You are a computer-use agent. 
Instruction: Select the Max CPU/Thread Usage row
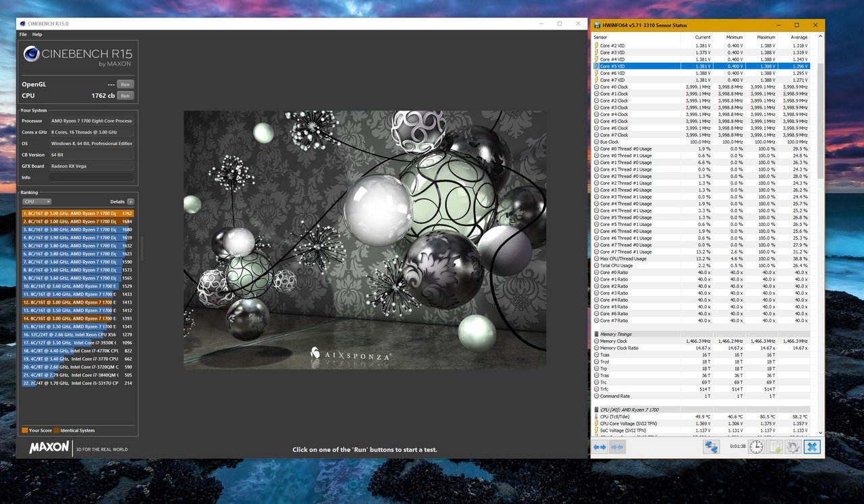(702, 258)
